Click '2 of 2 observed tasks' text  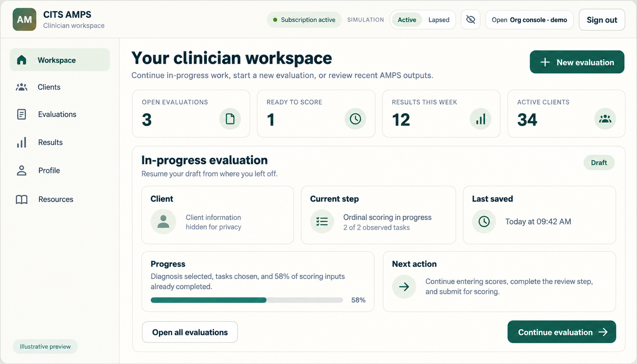pos(376,228)
